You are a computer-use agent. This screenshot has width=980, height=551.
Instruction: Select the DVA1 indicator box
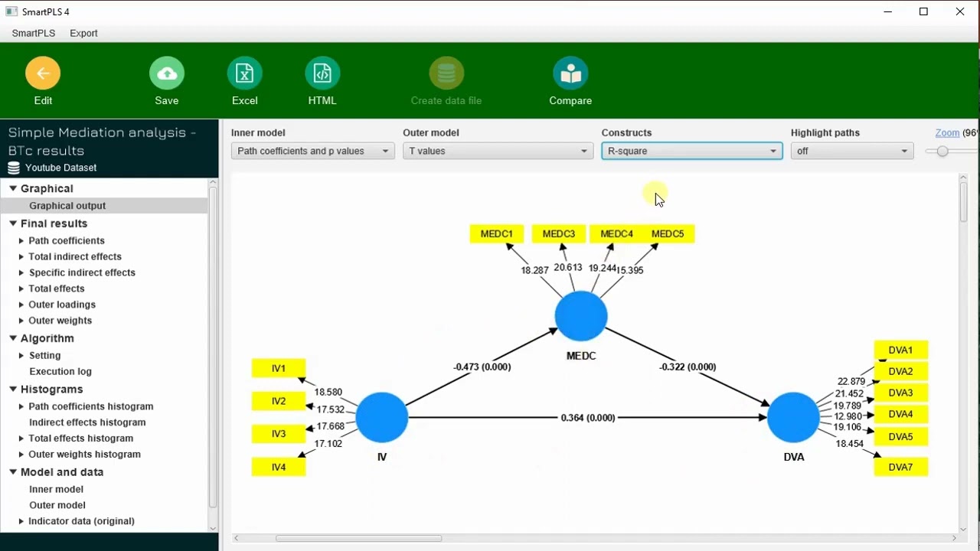coord(901,350)
